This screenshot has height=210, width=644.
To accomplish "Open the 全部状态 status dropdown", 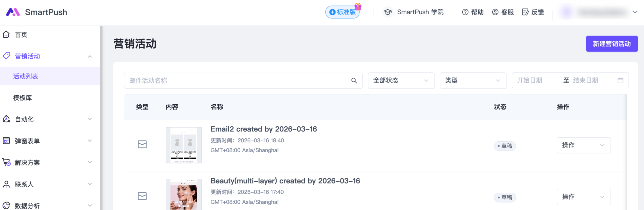I will [x=401, y=81].
